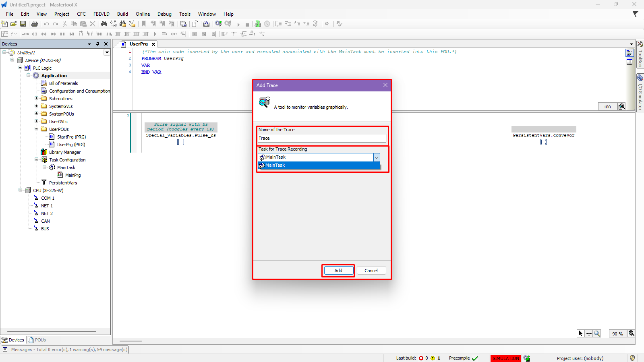Click the Add button in dialog
The image size is (644, 362).
338,271
